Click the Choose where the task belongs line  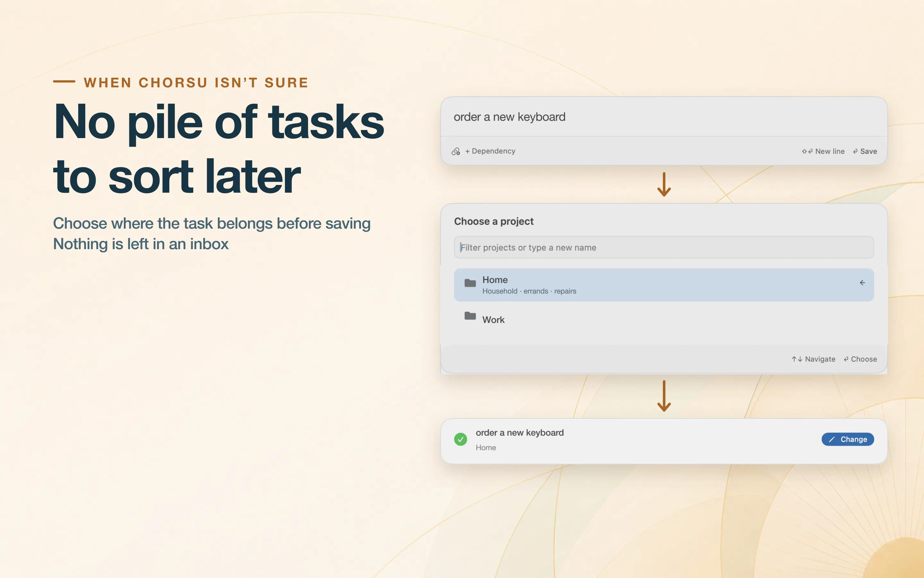tap(212, 223)
